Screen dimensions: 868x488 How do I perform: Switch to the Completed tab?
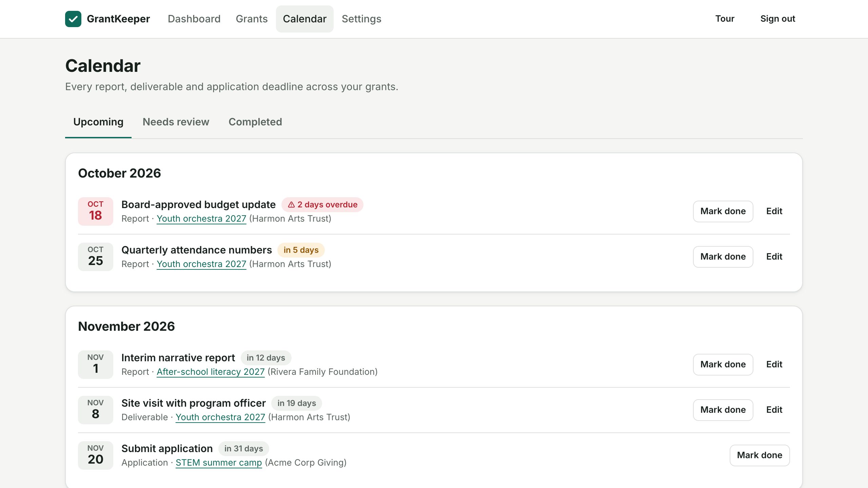pos(255,122)
